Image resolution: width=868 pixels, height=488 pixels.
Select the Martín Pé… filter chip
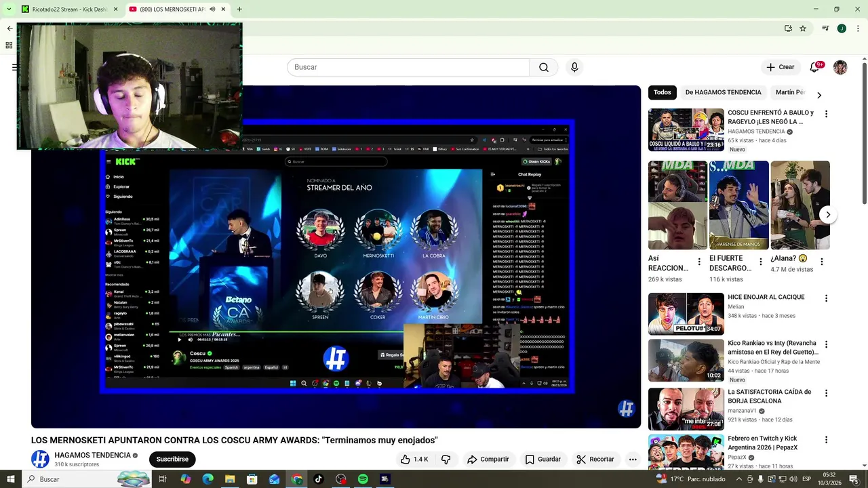pos(789,92)
